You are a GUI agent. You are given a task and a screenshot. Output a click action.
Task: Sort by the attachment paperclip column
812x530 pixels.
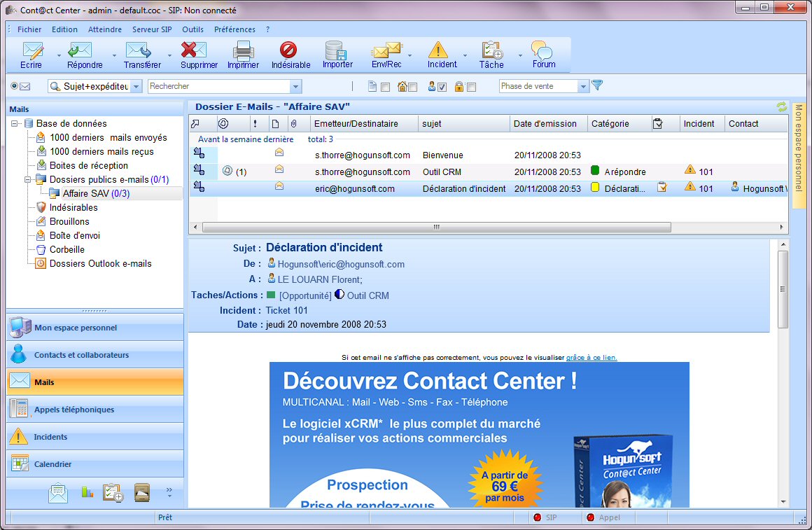click(x=293, y=123)
